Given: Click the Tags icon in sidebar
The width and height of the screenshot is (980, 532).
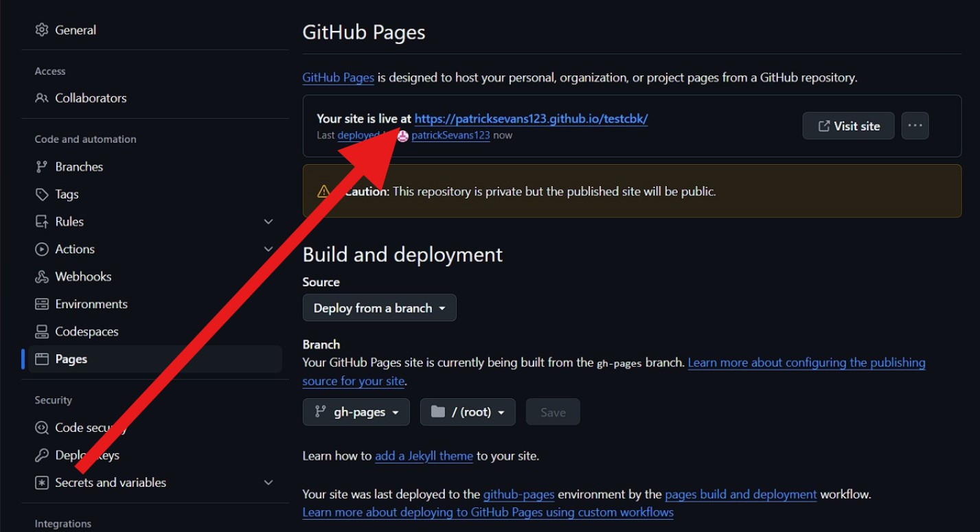Looking at the screenshot, I should (42, 194).
